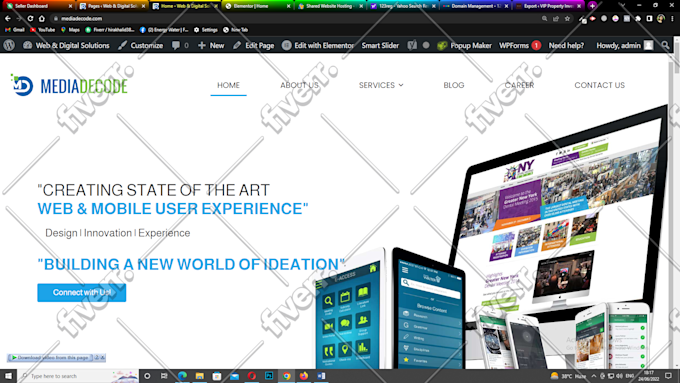
Task: Click the share page icon in address bar
Action: tap(556, 19)
